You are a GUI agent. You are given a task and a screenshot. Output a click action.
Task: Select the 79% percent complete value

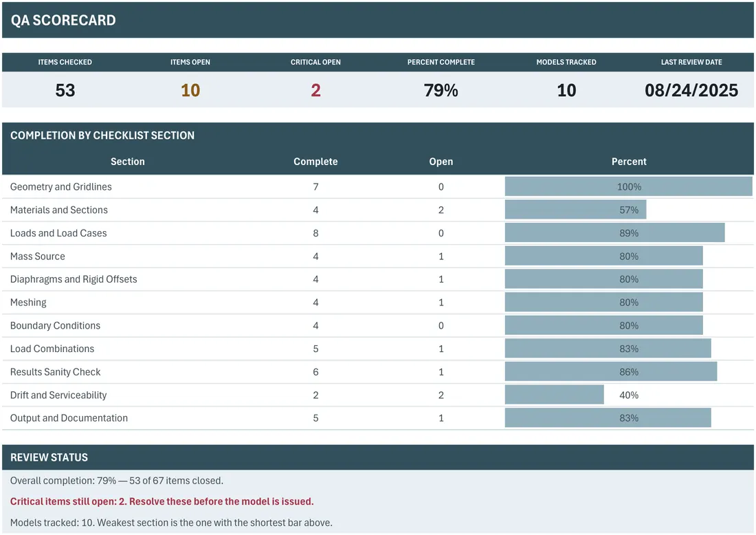coord(441,90)
